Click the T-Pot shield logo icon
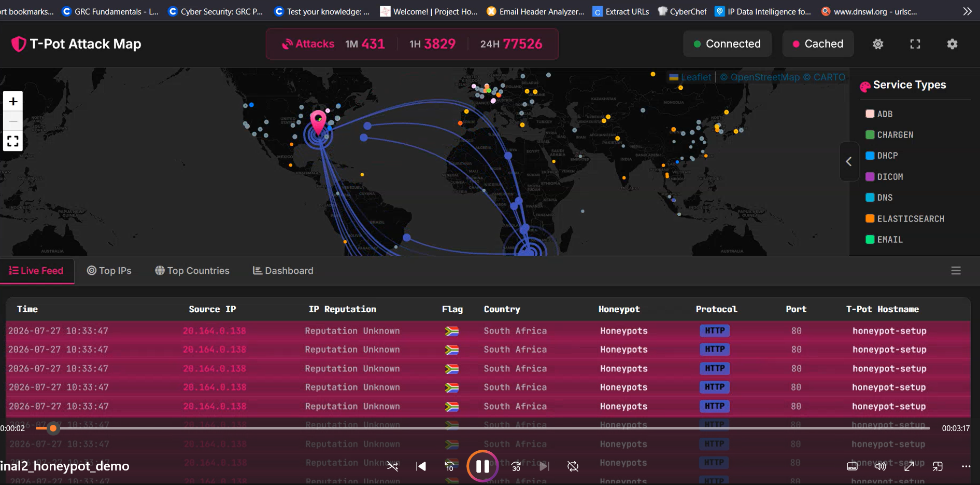 [x=19, y=44]
